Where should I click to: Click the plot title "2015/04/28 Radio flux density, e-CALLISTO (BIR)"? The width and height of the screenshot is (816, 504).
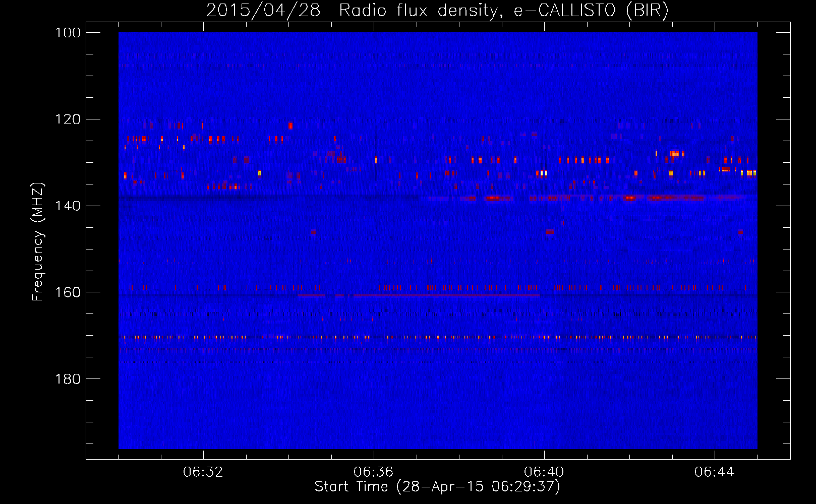pyautogui.click(x=437, y=11)
